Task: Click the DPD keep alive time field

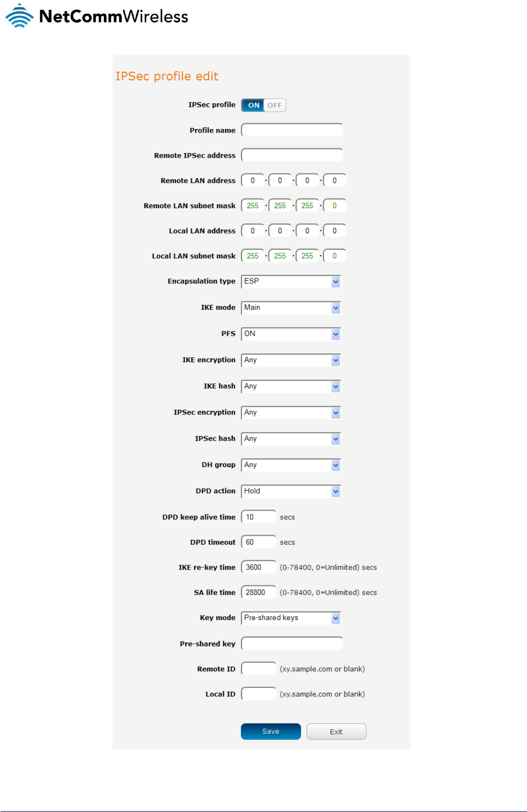Action: tap(258, 517)
